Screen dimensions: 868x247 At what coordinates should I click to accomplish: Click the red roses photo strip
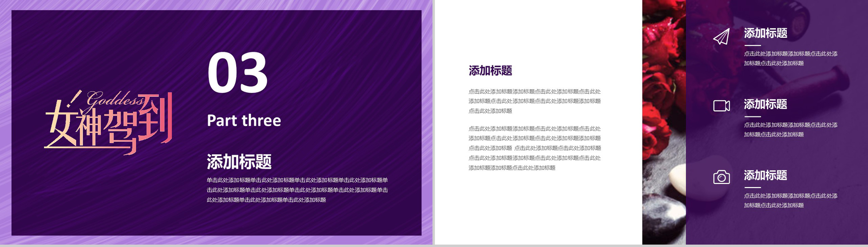(x=664, y=122)
